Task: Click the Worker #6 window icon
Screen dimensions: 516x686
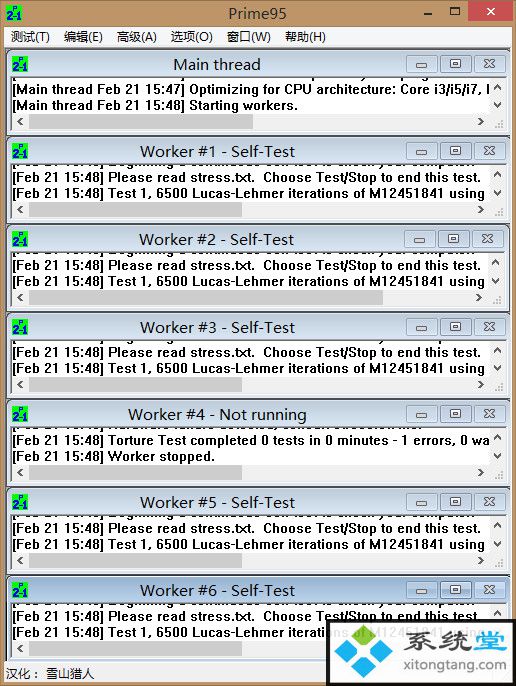Action: point(20,589)
